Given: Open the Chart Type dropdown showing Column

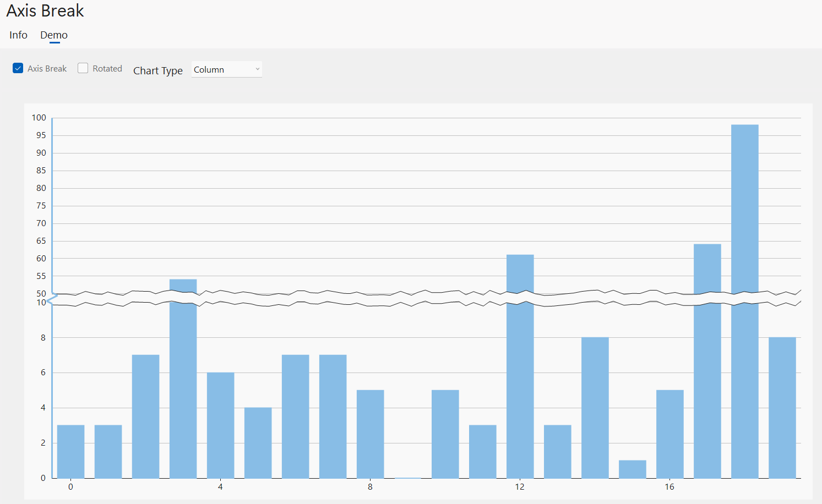Looking at the screenshot, I should 227,69.
